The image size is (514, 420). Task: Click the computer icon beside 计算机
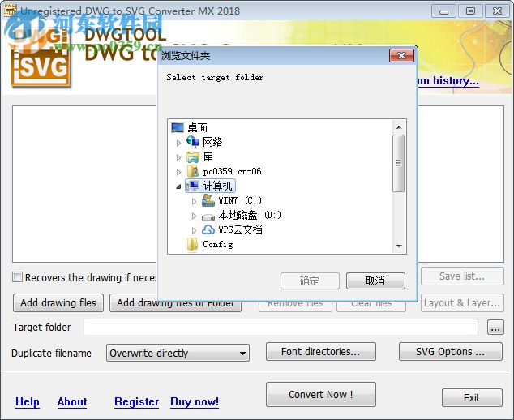[x=193, y=186]
